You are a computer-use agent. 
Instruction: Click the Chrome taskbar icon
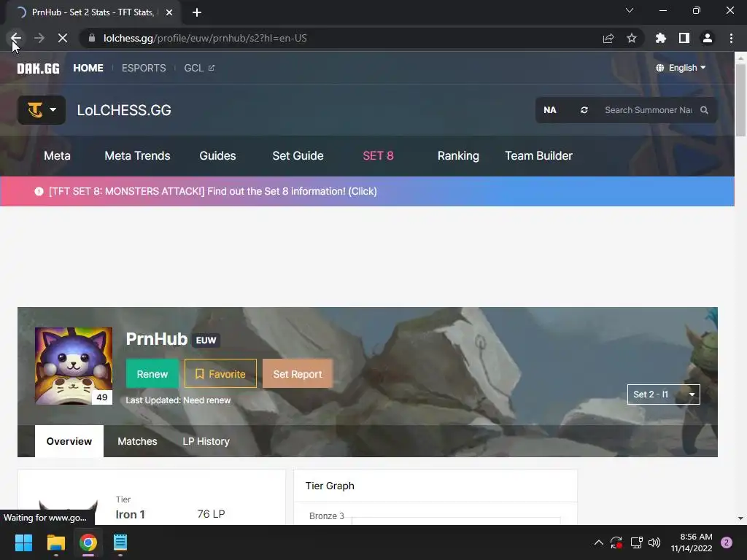click(x=88, y=542)
